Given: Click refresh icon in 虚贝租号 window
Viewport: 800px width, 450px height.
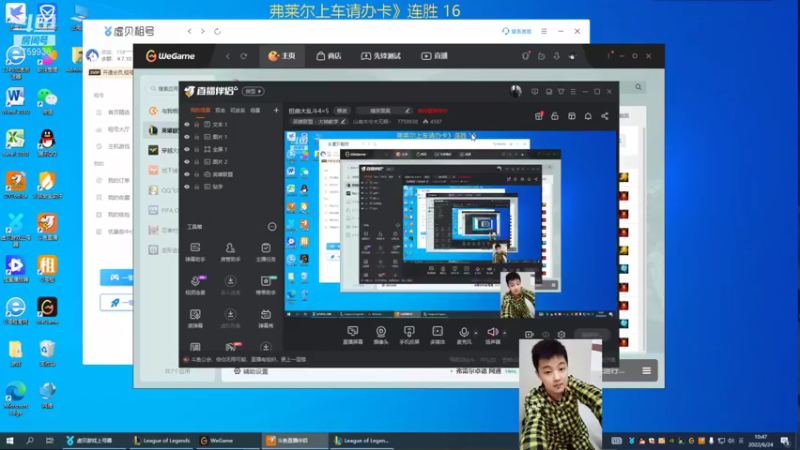Looking at the screenshot, I should (x=217, y=32).
